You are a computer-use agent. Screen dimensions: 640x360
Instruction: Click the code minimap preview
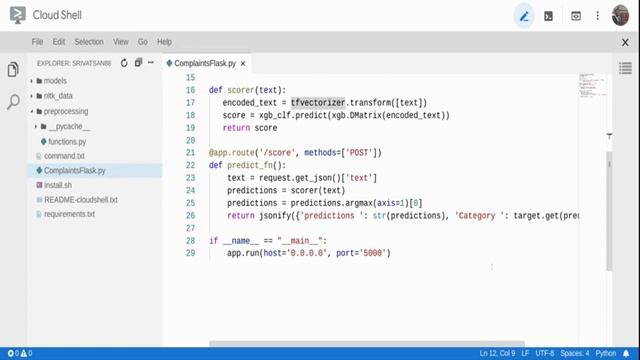coord(592,86)
